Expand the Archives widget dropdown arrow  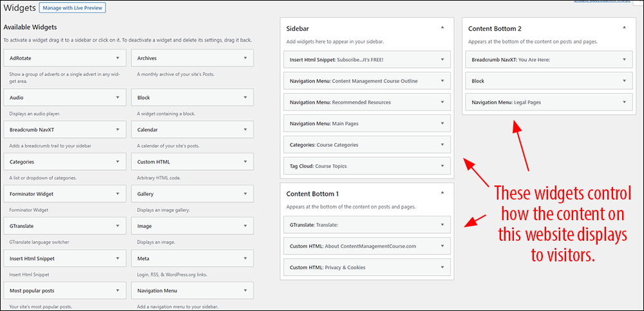(245, 58)
